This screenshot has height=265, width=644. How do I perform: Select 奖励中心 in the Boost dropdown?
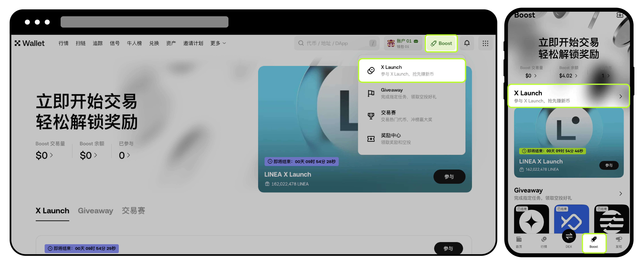pyautogui.click(x=412, y=139)
